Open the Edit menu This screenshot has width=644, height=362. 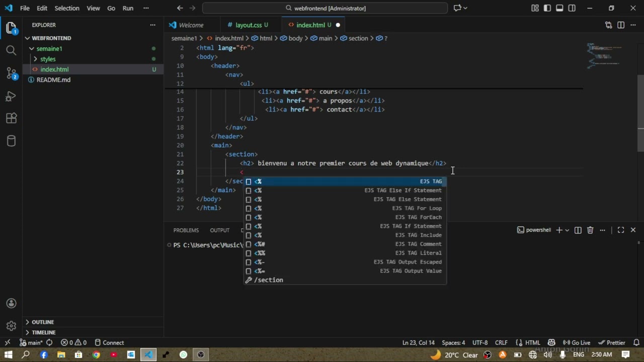[42, 8]
